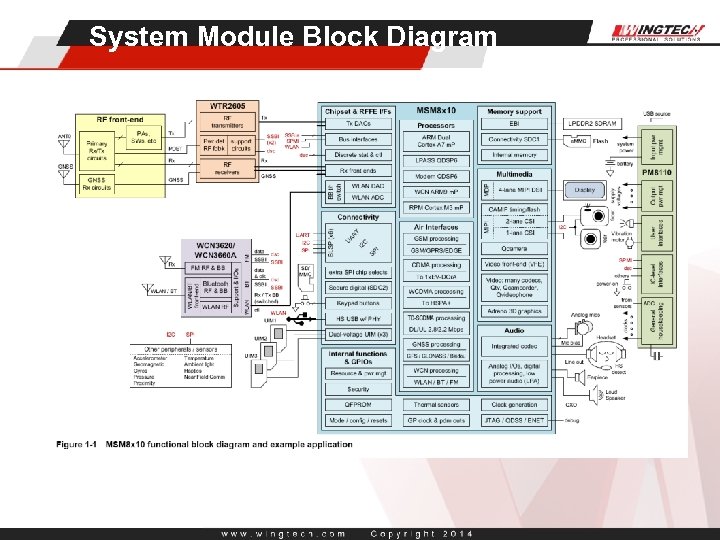Select the JTAG / QDSS / ENET block
The width and height of the screenshot is (720, 540).
pos(514,420)
